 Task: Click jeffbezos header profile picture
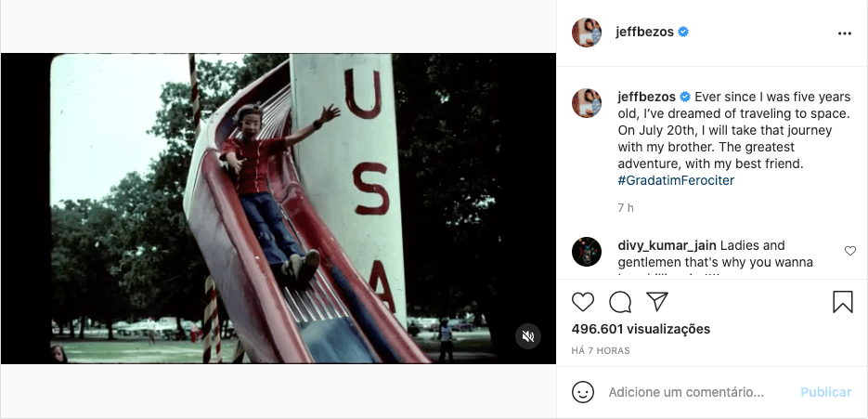coord(587,33)
